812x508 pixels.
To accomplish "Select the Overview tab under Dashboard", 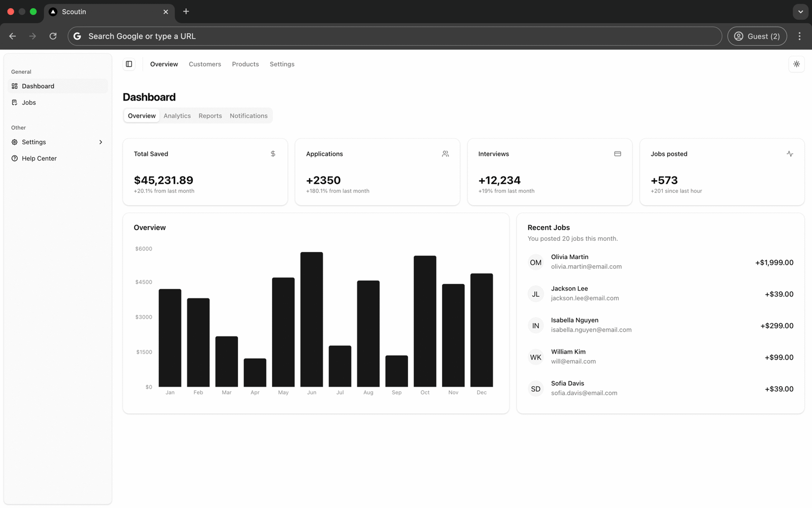I will (142, 116).
